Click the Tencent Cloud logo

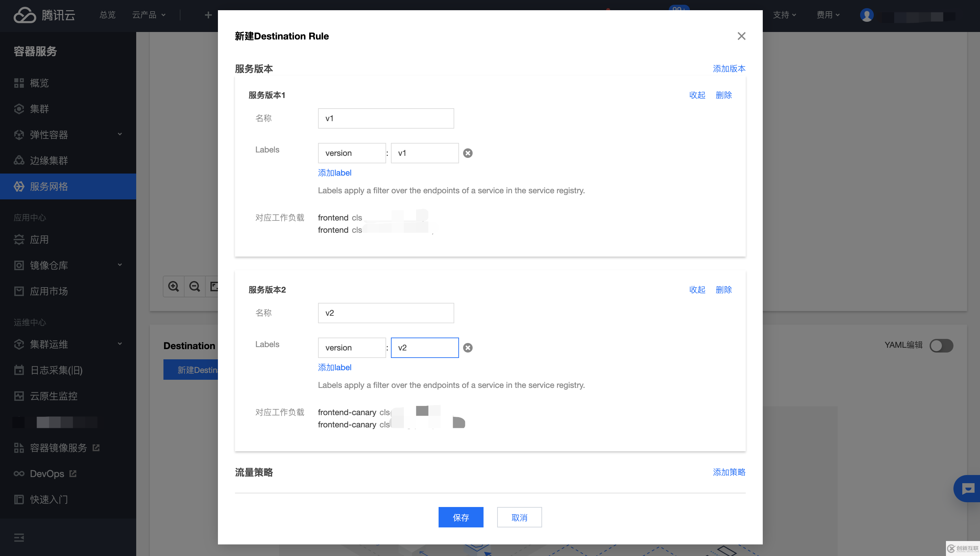tap(44, 15)
